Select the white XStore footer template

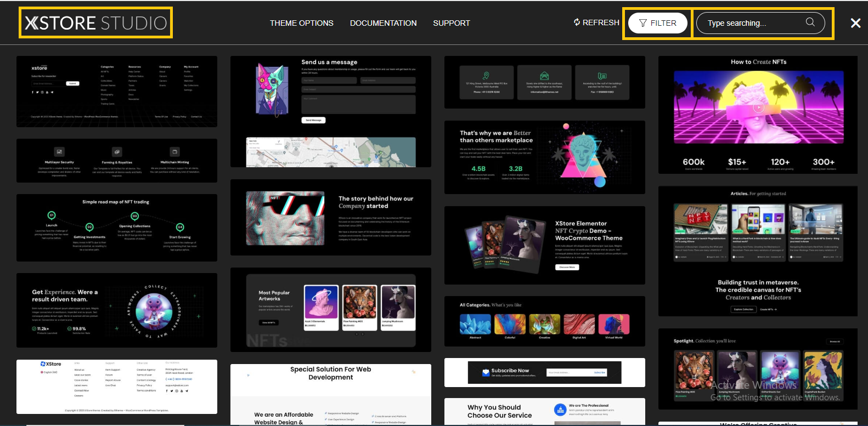(117, 387)
